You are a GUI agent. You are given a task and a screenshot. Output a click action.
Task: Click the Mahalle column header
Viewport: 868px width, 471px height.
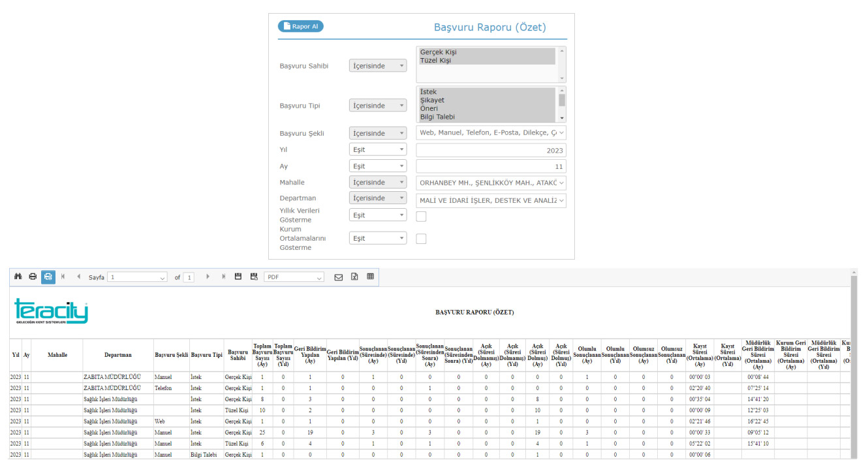(x=57, y=355)
